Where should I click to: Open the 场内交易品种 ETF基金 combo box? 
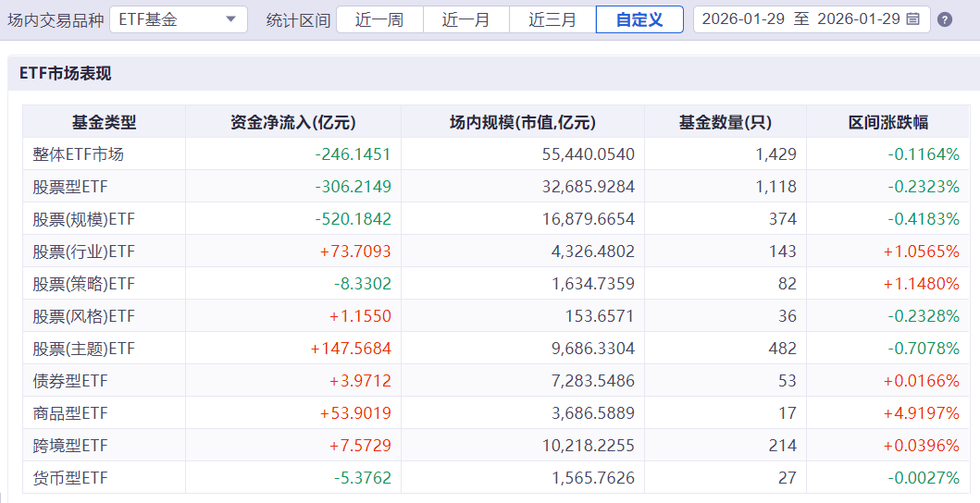point(179,19)
